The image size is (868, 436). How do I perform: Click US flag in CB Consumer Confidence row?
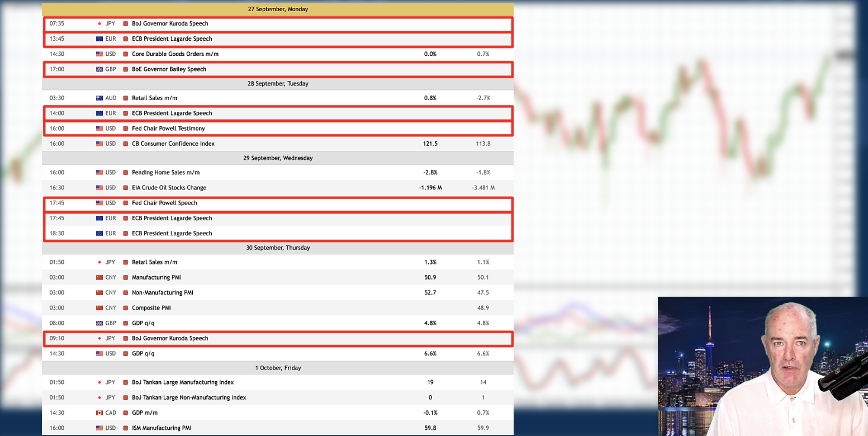pos(99,144)
